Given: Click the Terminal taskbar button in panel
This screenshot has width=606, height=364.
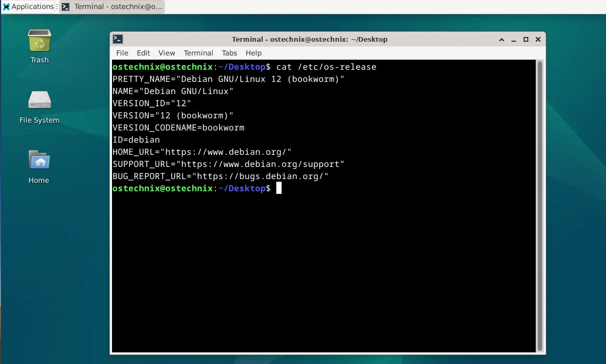Looking at the screenshot, I should click(112, 6).
